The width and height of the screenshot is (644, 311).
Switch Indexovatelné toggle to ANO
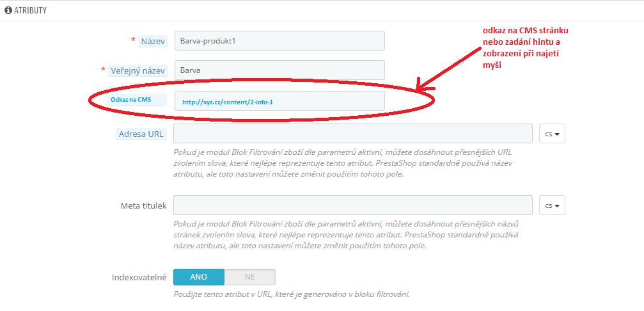pyautogui.click(x=199, y=277)
